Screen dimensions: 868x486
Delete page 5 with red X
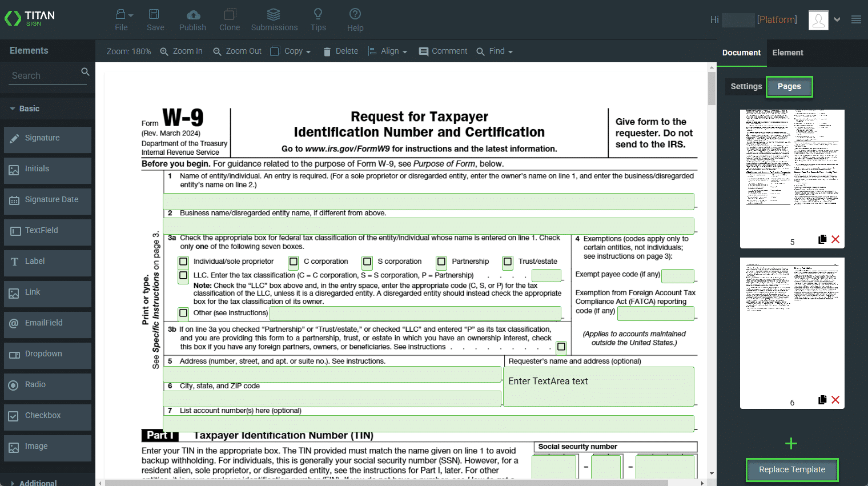point(835,239)
